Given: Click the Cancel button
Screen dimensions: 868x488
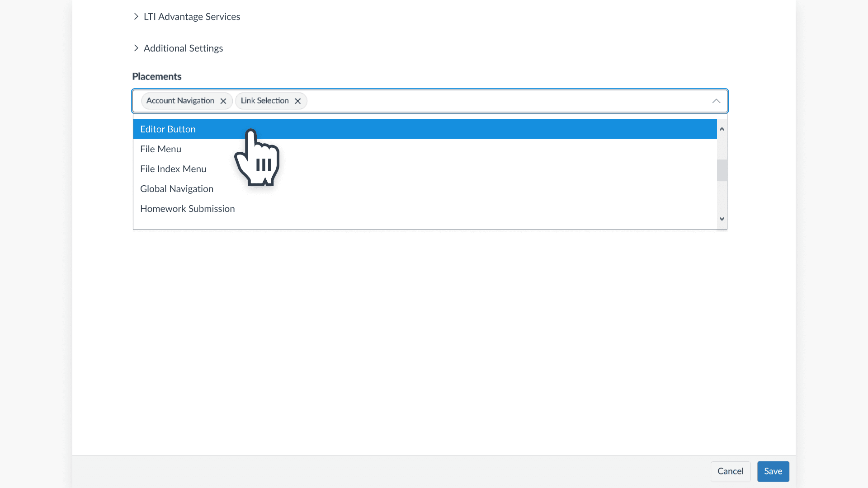Looking at the screenshot, I should click(x=731, y=471).
